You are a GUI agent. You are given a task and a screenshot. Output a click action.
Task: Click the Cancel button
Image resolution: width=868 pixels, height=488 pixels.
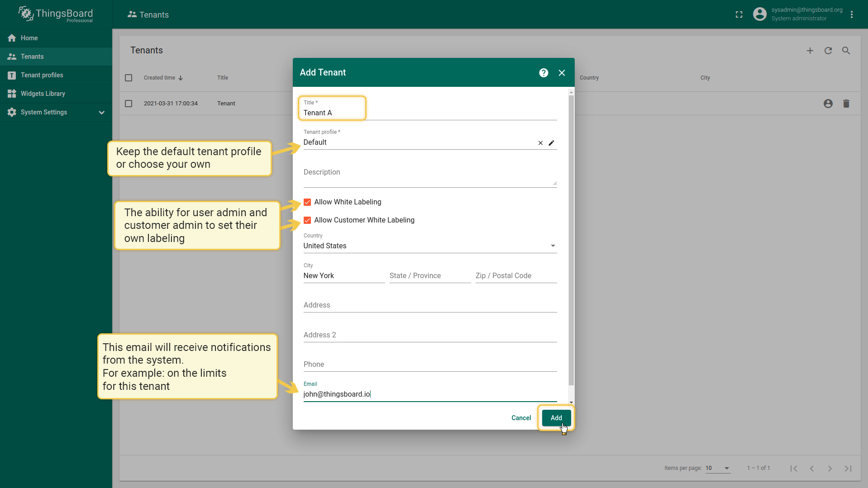[x=521, y=418]
